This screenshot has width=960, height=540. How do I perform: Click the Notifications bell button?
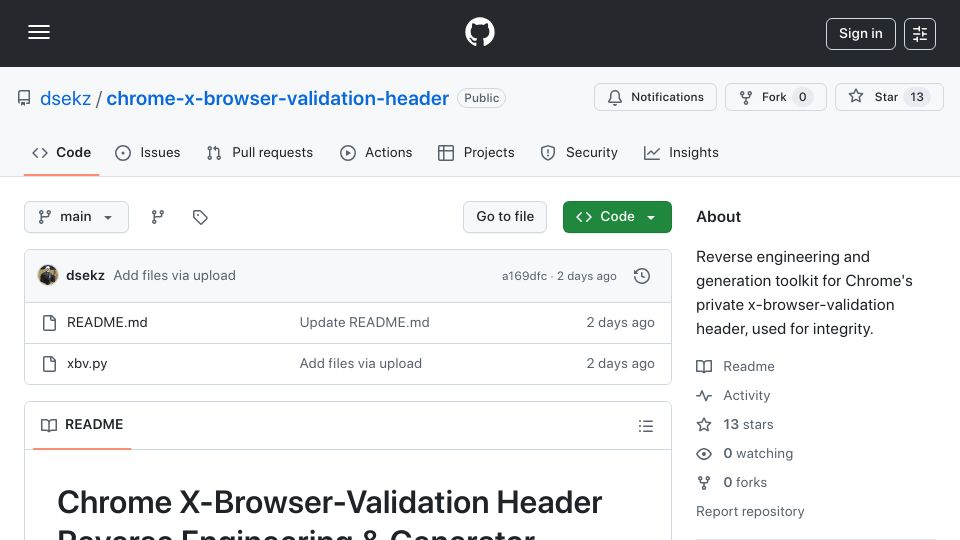[655, 97]
